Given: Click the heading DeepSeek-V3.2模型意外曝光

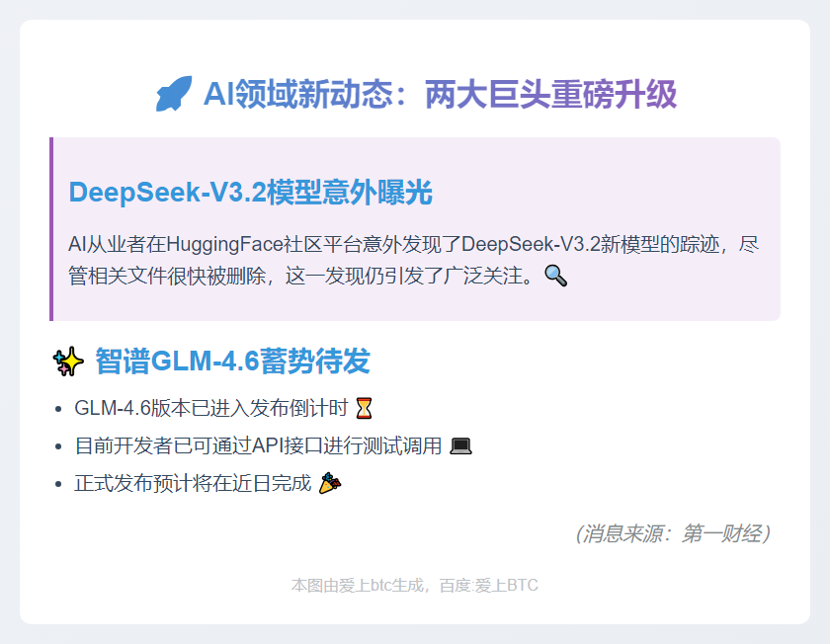Looking at the screenshot, I should [250, 192].
